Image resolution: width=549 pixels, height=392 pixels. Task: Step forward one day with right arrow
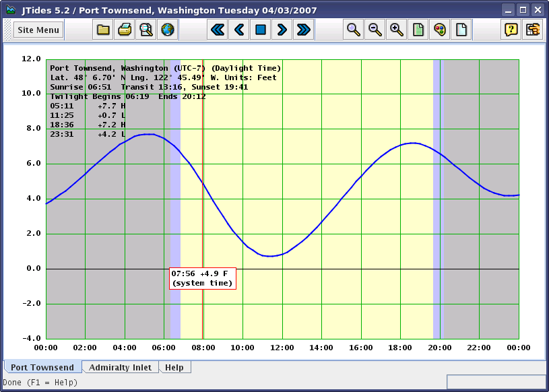(x=282, y=29)
